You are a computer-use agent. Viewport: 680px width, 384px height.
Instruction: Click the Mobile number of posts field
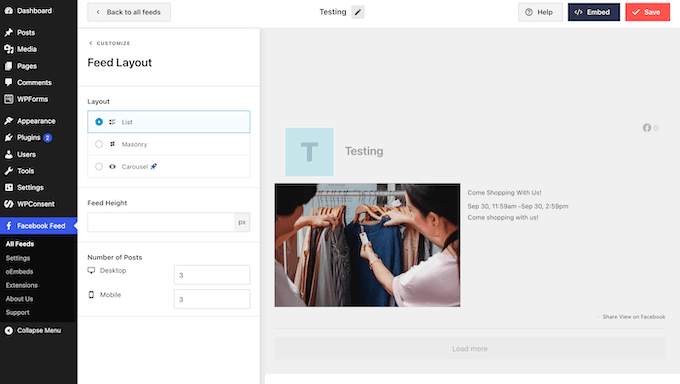click(x=212, y=299)
